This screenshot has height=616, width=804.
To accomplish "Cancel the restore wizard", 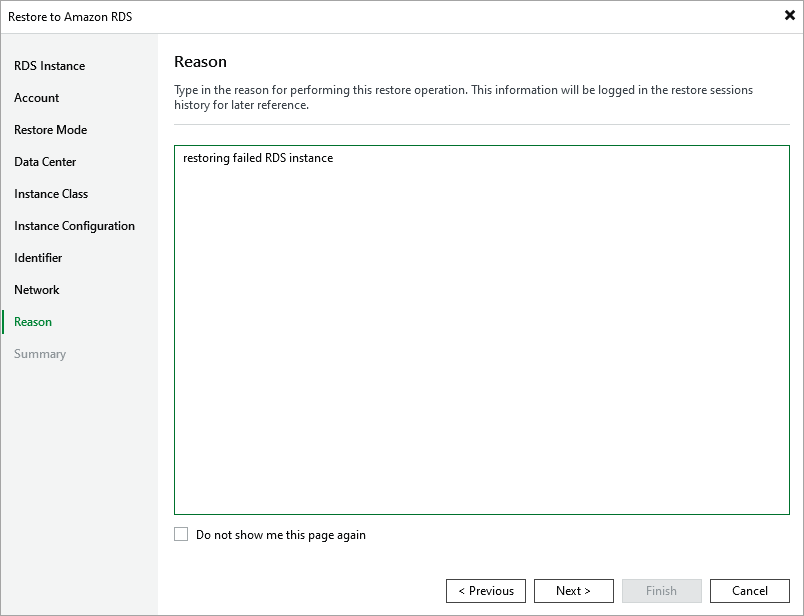I will point(750,591).
